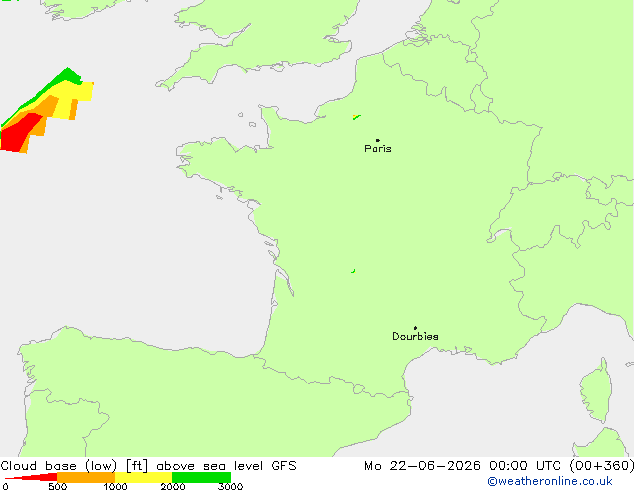Image resolution: width=634 pixels, height=490 pixels.
Task: Click the Dourbies city label
Action: [415, 336]
